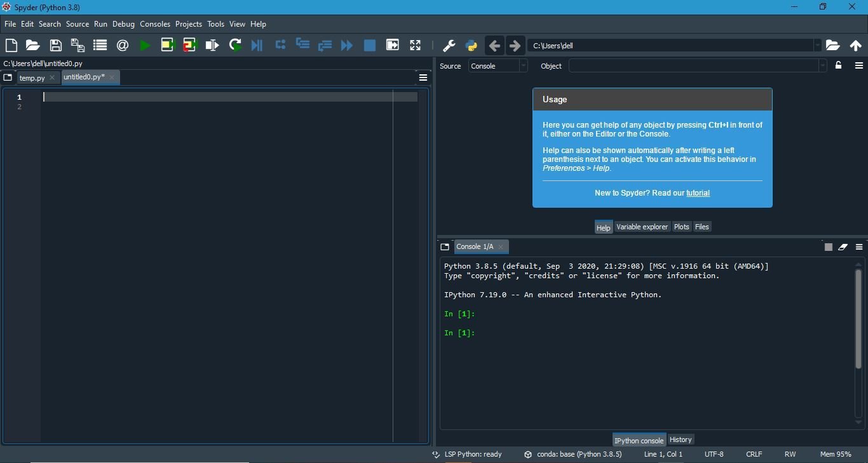Stop debugging with the square icon

coord(369,45)
